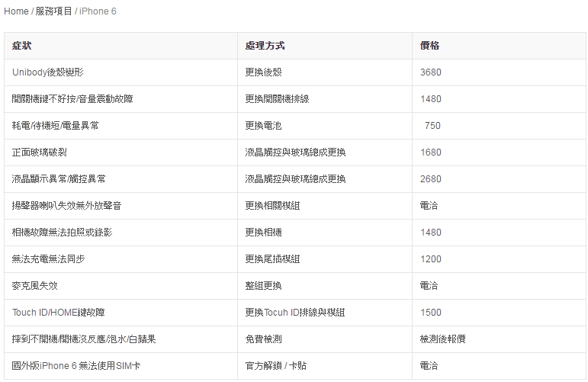Click 液晶觸控與玻璃總成更換 in the 2680 row
Image resolution: width=588 pixels, height=382 pixels.
(x=295, y=179)
